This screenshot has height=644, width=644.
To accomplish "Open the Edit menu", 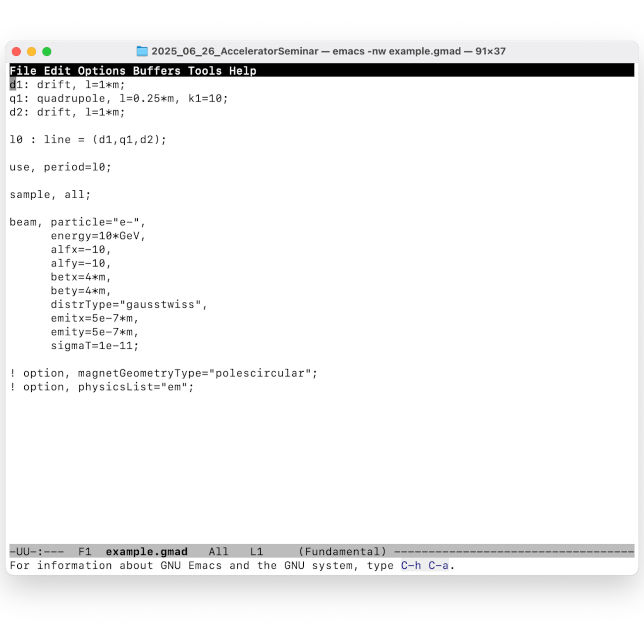I will [x=57, y=71].
